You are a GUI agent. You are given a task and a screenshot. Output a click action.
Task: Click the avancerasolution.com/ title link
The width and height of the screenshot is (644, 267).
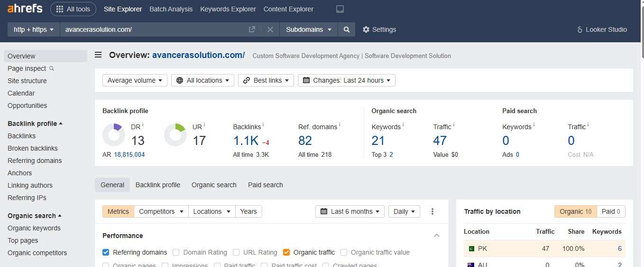[x=198, y=55]
